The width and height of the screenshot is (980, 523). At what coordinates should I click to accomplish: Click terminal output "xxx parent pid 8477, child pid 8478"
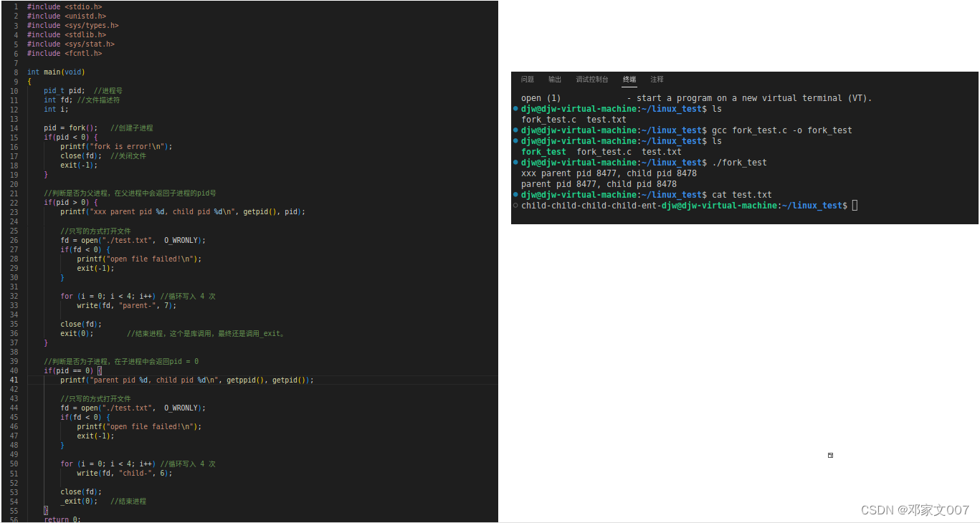609,173
